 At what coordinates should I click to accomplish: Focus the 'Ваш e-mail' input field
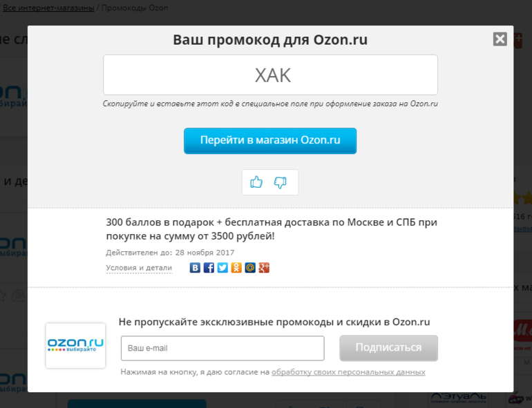coord(222,349)
